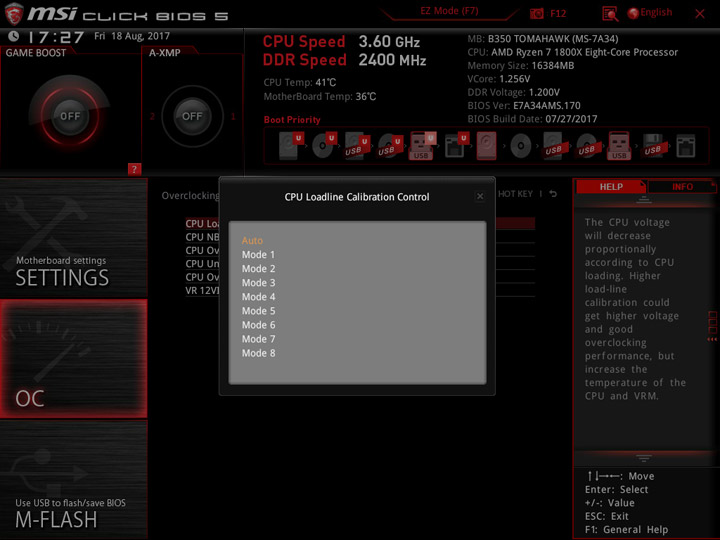Click the red question mark help icon

(134, 169)
